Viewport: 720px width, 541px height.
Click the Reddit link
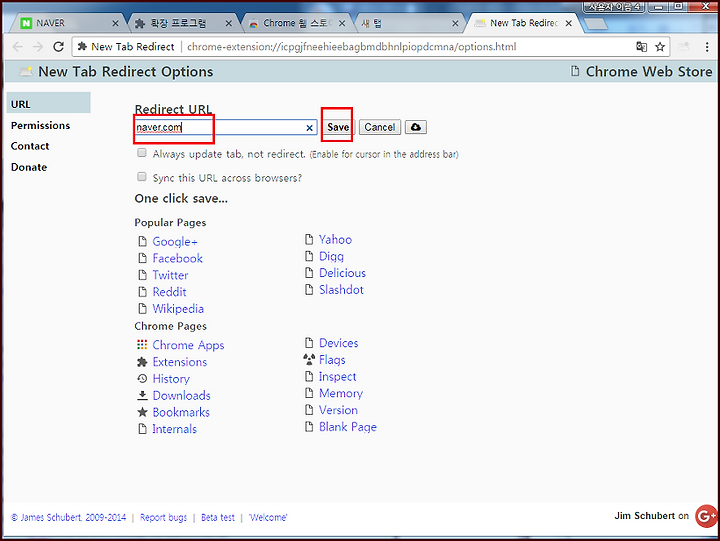(x=169, y=292)
